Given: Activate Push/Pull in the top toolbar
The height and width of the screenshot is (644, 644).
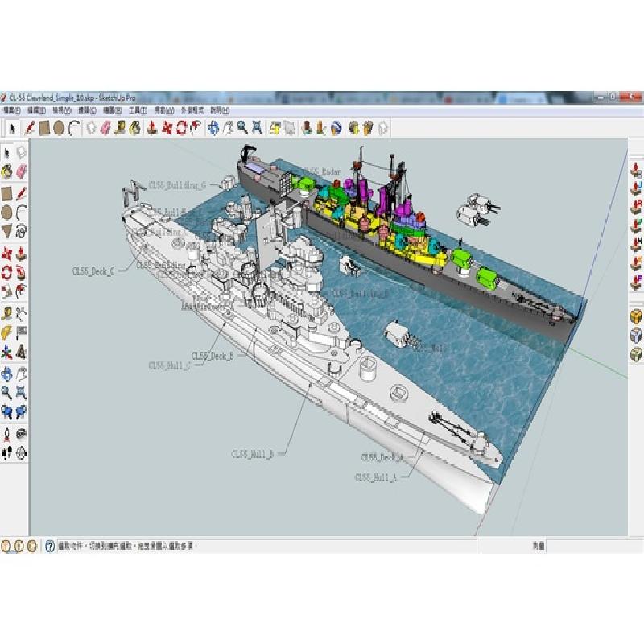Looking at the screenshot, I should tap(152, 128).
